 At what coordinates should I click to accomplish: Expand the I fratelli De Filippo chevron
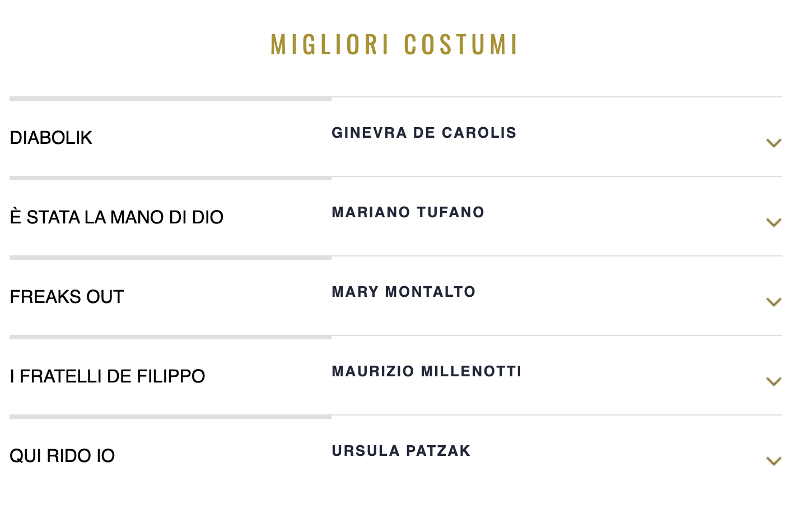pyautogui.click(x=773, y=381)
